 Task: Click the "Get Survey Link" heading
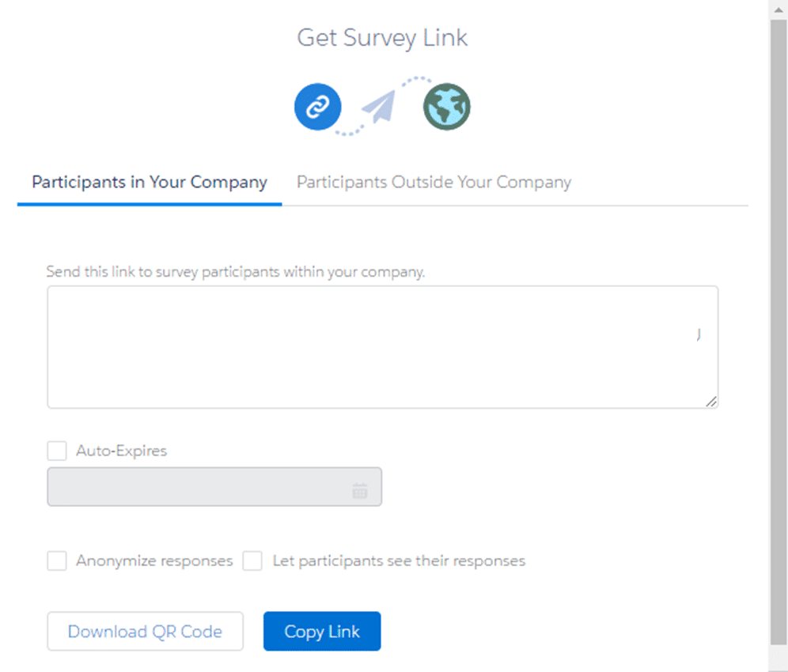(382, 38)
